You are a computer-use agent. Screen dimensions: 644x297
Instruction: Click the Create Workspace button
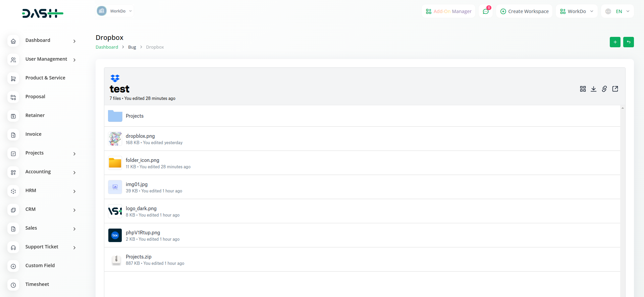(525, 11)
